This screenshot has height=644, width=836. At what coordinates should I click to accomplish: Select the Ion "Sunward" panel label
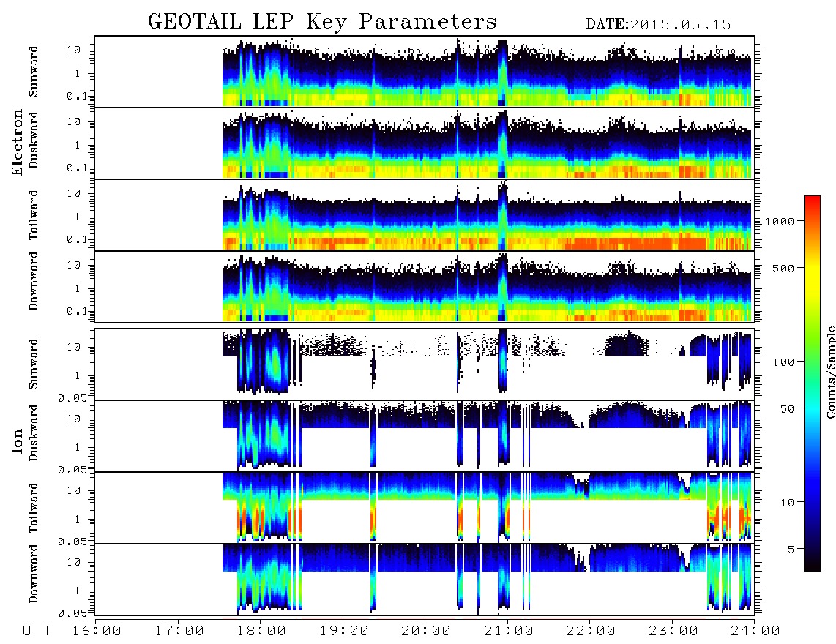click(34, 364)
